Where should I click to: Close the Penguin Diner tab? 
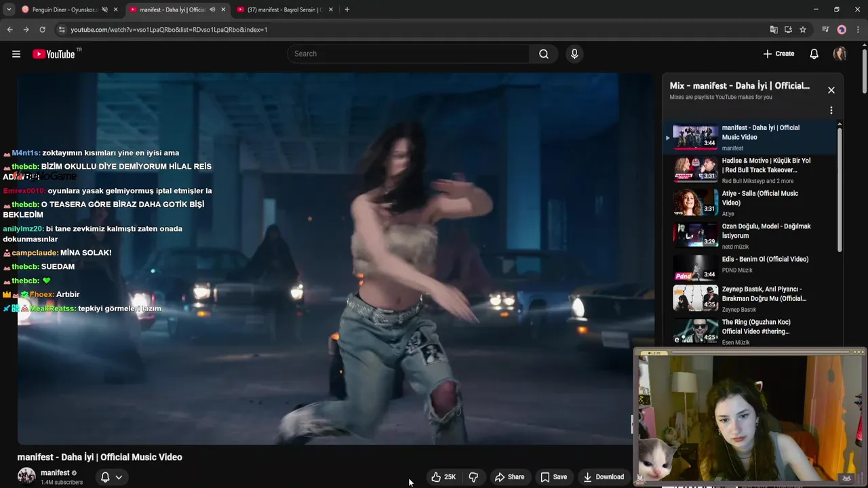click(116, 9)
